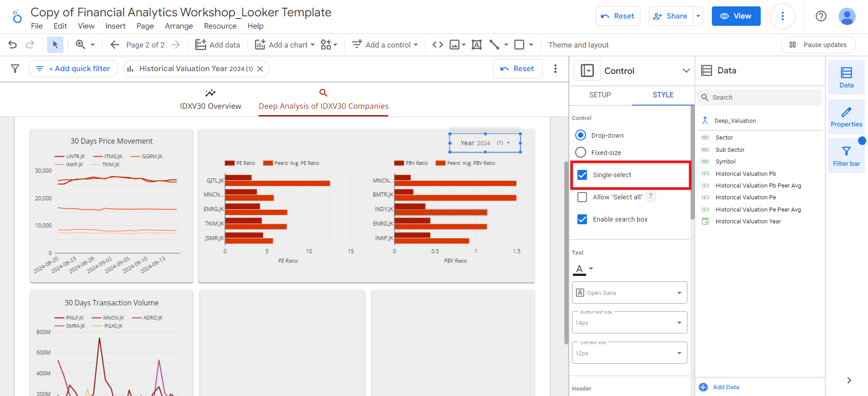Toggle Pause updates button
The height and width of the screenshot is (396, 868).
818,45
